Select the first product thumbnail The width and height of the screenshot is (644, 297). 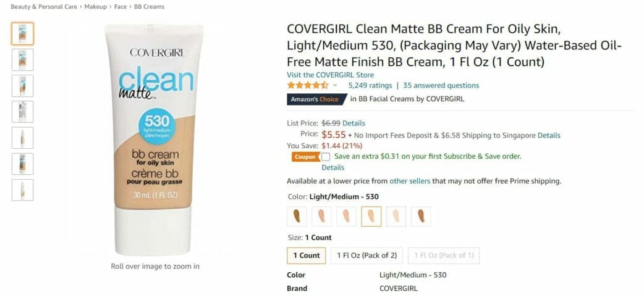pyautogui.click(x=23, y=33)
